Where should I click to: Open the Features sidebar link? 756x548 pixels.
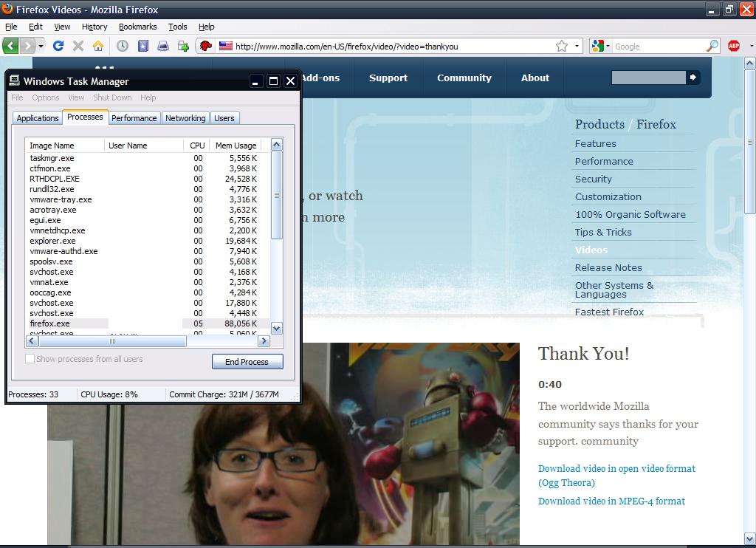tap(596, 144)
